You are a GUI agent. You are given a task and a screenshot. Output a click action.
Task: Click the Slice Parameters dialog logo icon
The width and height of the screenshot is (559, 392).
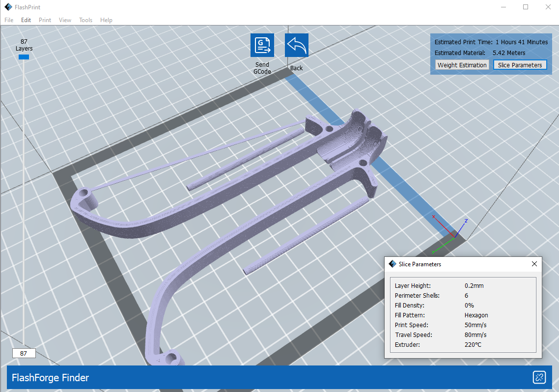coord(392,264)
